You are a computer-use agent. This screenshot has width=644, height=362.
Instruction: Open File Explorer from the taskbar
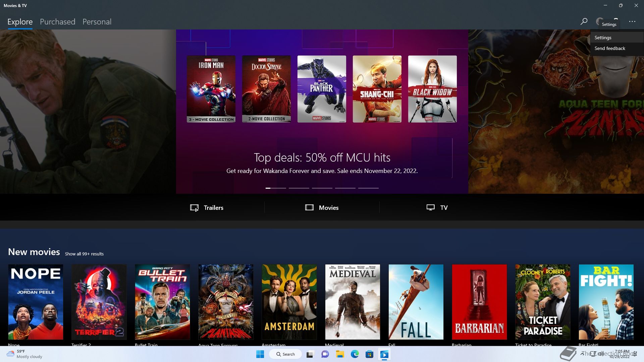340,354
